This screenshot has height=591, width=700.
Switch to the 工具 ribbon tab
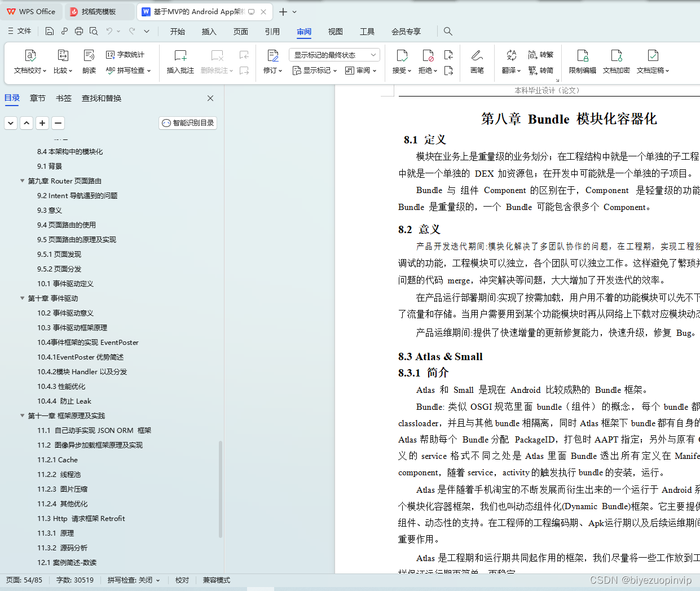tap(367, 32)
